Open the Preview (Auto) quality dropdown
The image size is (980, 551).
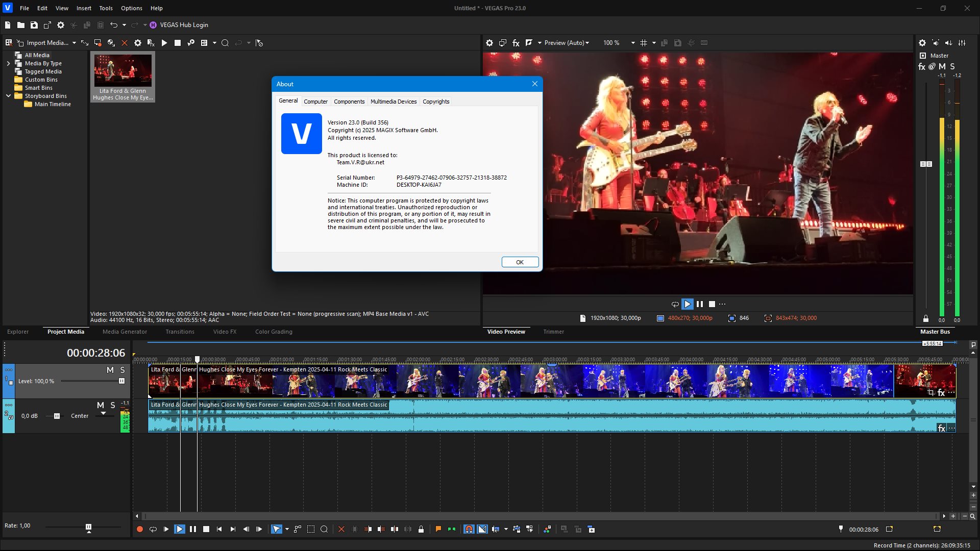click(567, 43)
